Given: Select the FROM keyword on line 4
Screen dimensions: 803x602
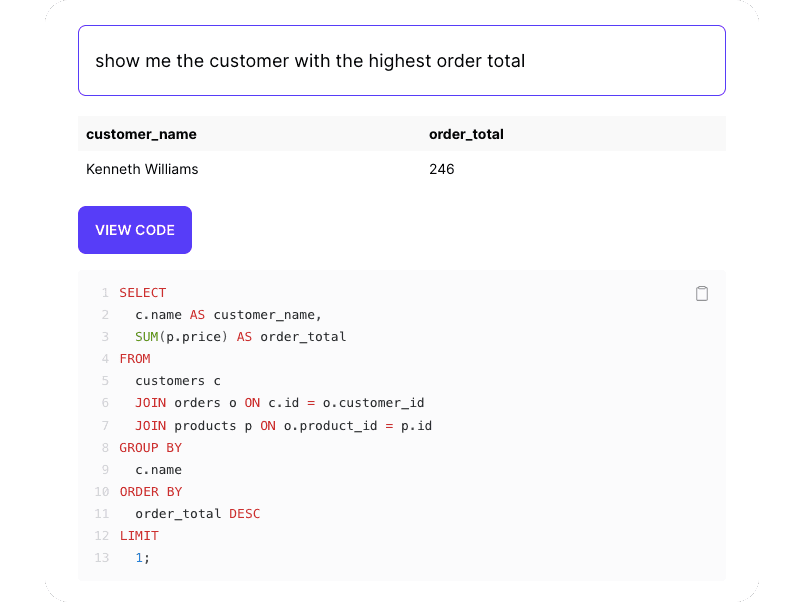Looking at the screenshot, I should (x=135, y=358).
